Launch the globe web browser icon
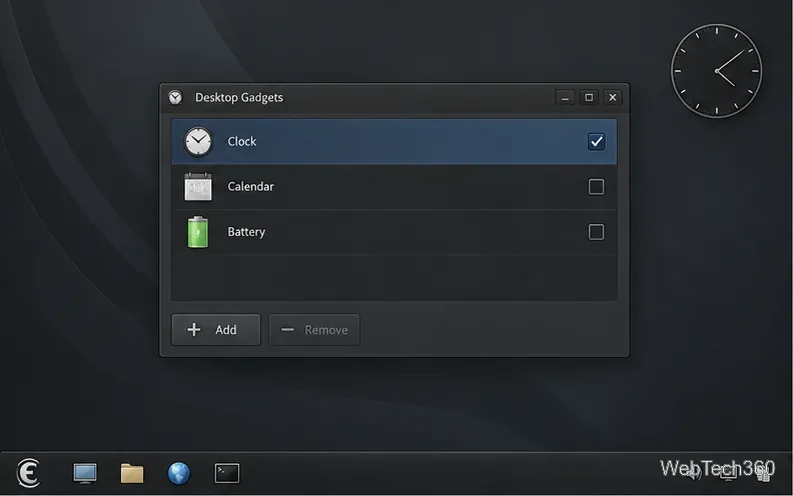Image resolution: width=793 pixels, height=496 pixels. [179, 473]
